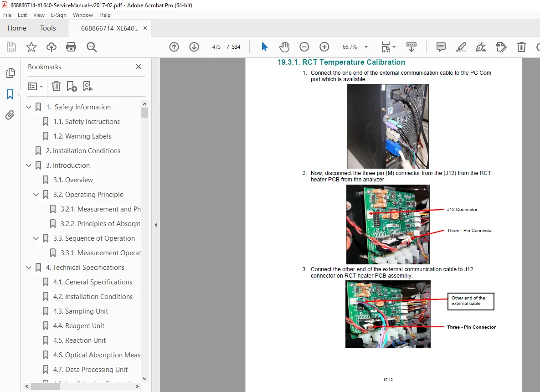The image size is (540, 392).
Task: Open the zoom level dropdown
Action: click(366, 47)
